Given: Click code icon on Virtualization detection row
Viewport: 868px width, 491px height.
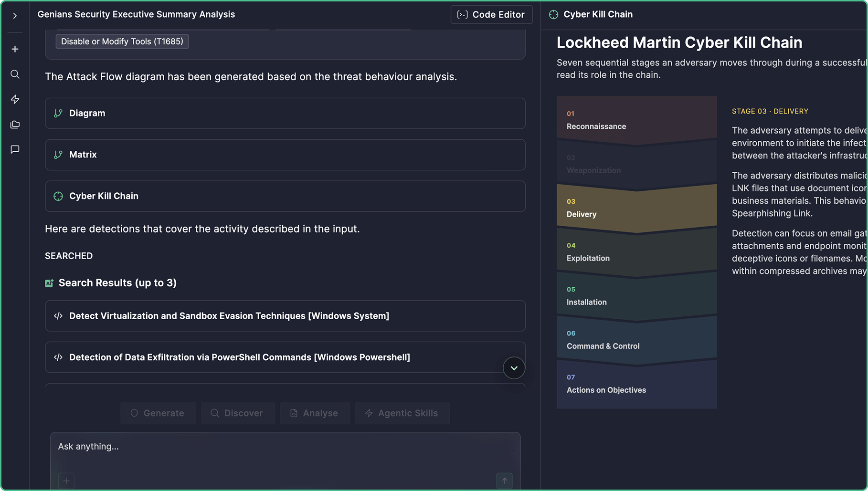Looking at the screenshot, I should [x=58, y=316].
